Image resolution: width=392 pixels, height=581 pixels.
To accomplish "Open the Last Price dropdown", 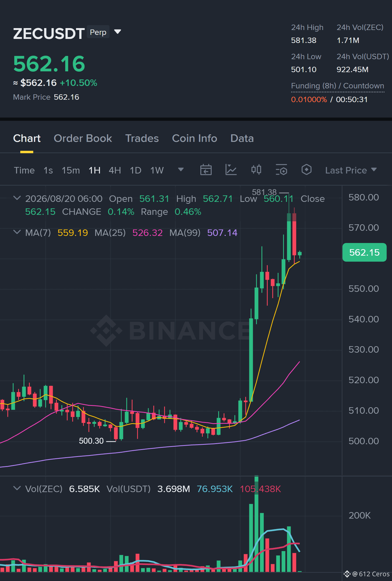I will coord(351,170).
